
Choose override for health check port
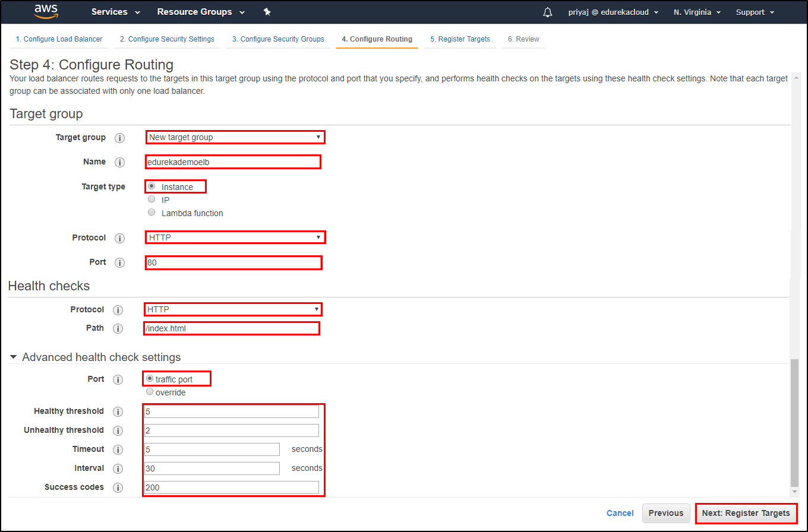(x=150, y=391)
